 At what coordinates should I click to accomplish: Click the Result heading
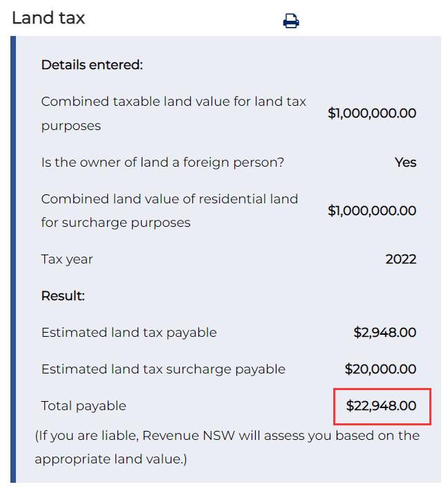click(x=63, y=296)
